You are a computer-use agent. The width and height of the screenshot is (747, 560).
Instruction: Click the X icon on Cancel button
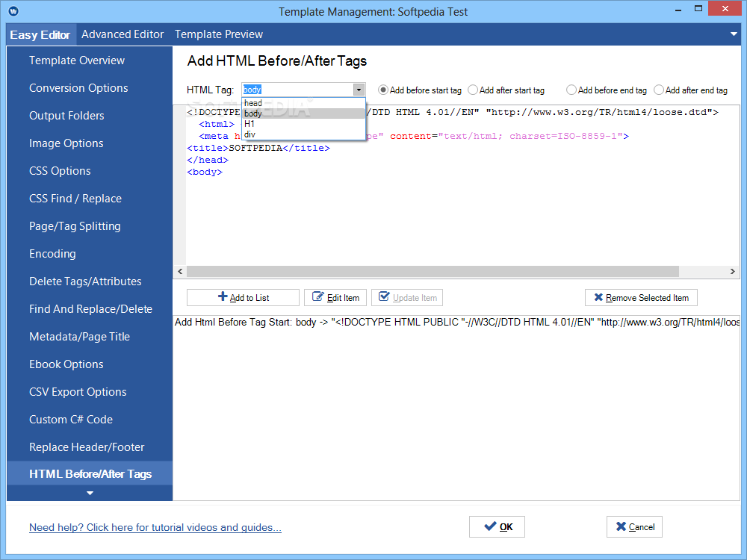[621, 526]
